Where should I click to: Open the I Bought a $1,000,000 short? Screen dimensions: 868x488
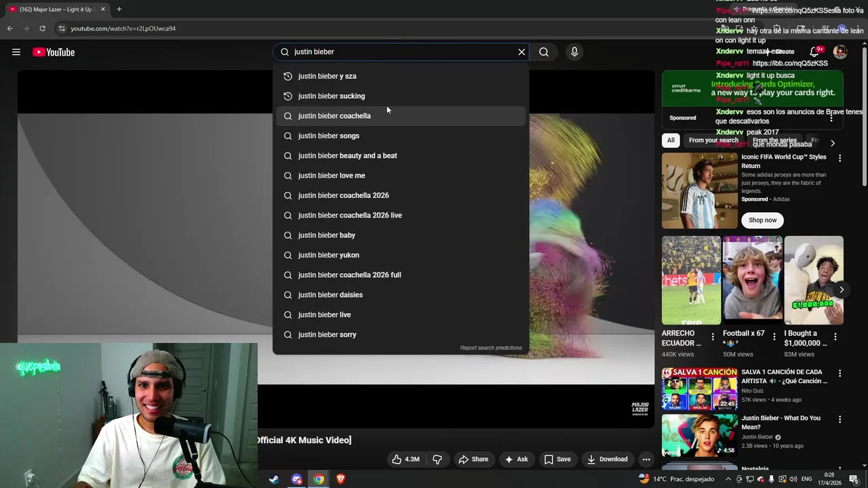pyautogui.click(x=814, y=280)
